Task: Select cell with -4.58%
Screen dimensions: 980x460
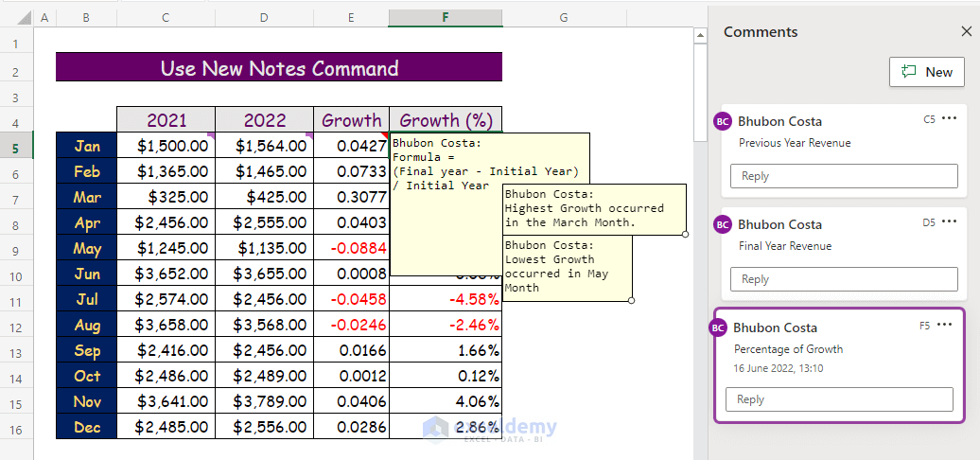Action: (x=446, y=299)
